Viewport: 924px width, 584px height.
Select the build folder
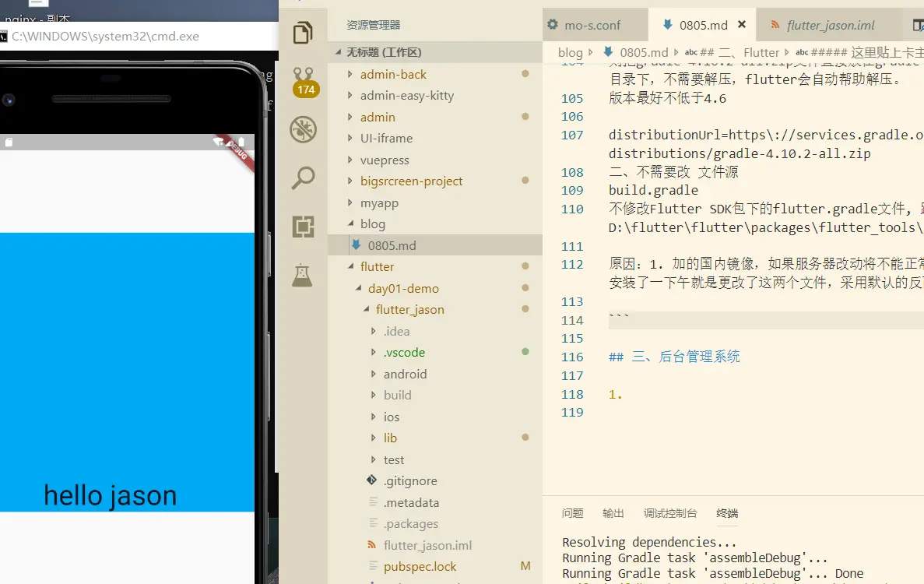[x=434, y=395]
